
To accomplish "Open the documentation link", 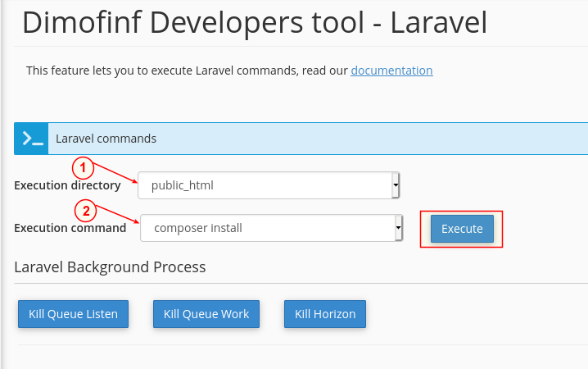I will click(391, 71).
